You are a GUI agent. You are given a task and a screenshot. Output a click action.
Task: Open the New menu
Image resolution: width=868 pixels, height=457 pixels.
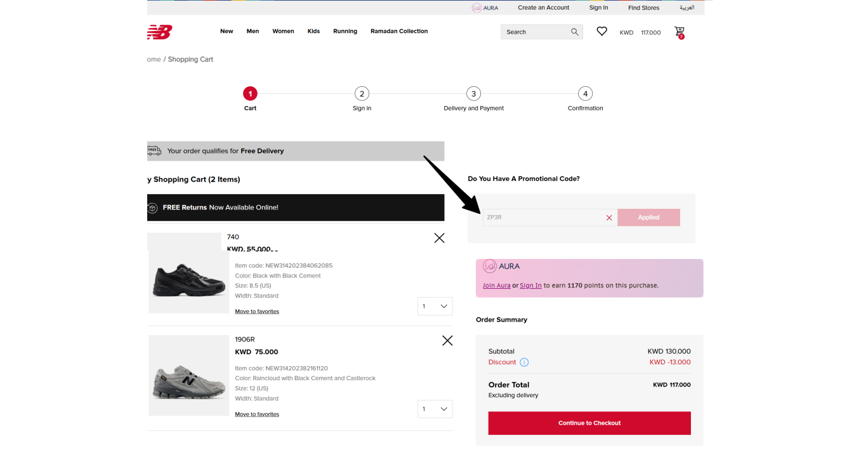point(227,31)
